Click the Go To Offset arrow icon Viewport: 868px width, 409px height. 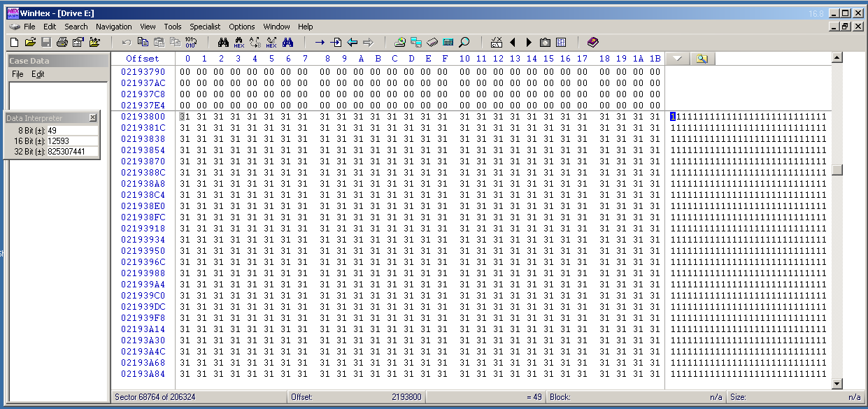point(320,42)
